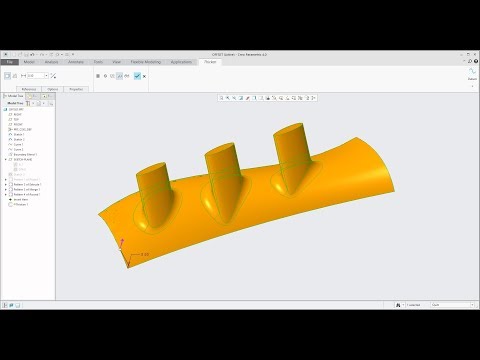Toggle the remove material option
480x360 pixels.
[15, 76]
